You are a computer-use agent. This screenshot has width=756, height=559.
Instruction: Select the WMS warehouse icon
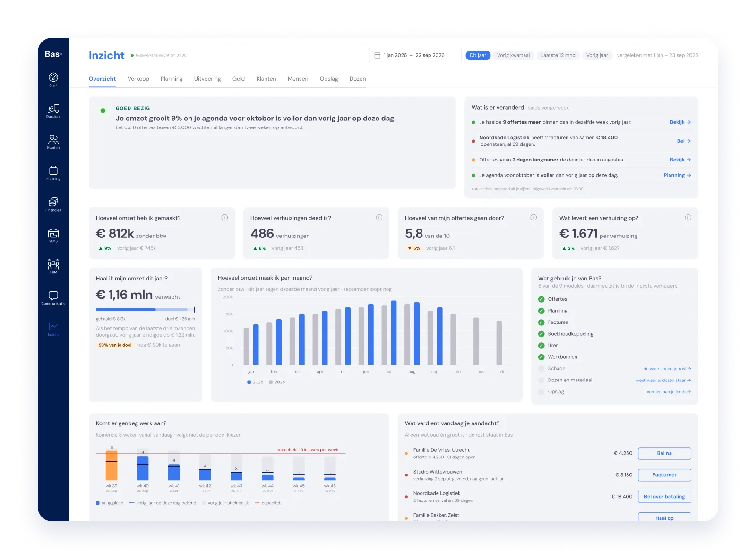(x=53, y=235)
